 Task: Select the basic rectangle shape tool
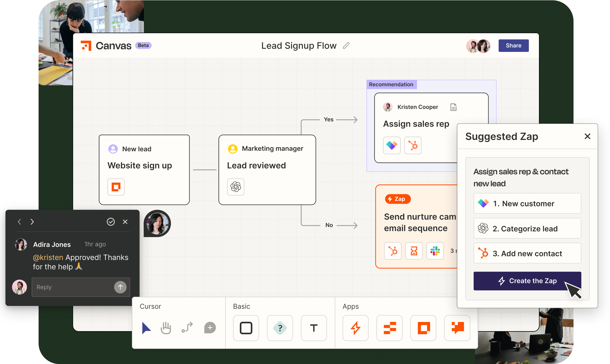tap(246, 328)
